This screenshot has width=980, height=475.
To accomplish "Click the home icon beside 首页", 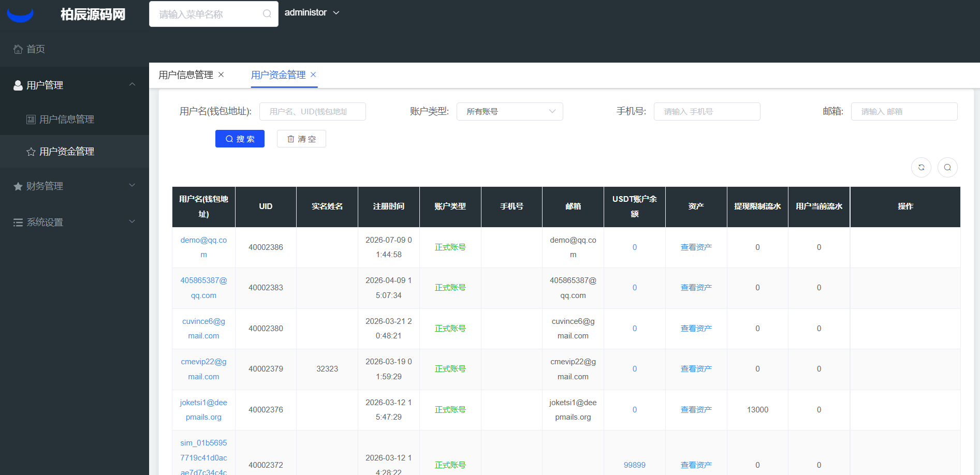I will pyautogui.click(x=18, y=49).
